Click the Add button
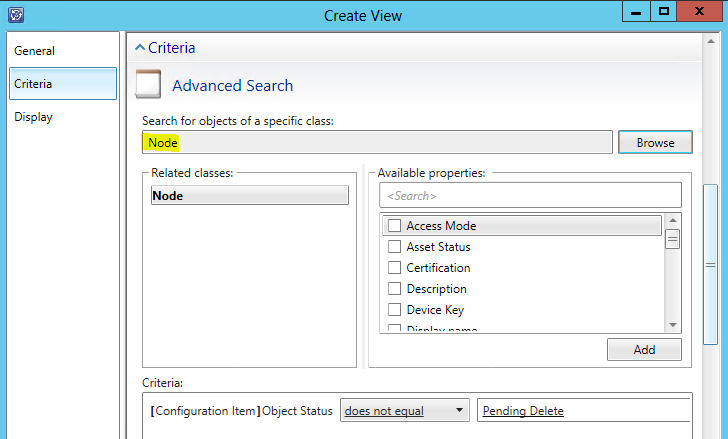The image size is (728, 439). click(644, 350)
